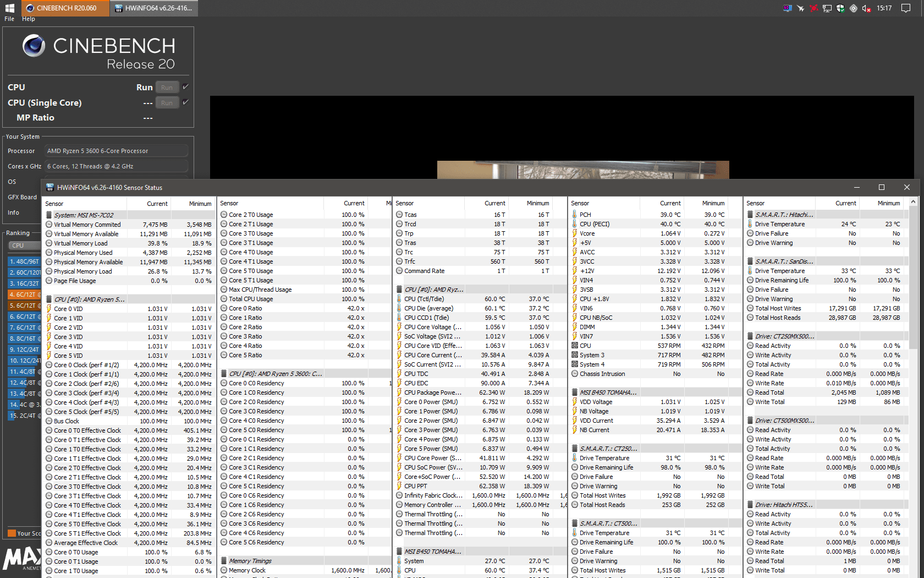This screenshot has width=924, height=578.
Task: Click the Windows Security shield tray icon
Action: point(840,8)
